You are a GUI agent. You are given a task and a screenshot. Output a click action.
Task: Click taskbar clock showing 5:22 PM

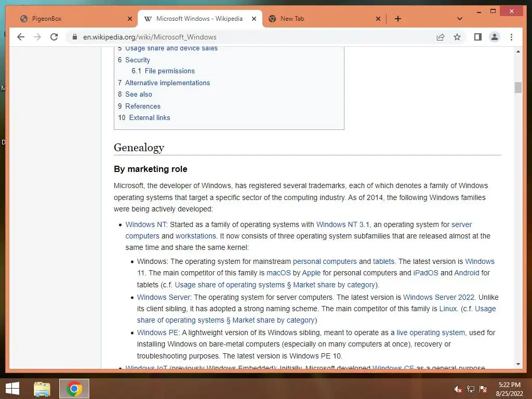[509, 389]
